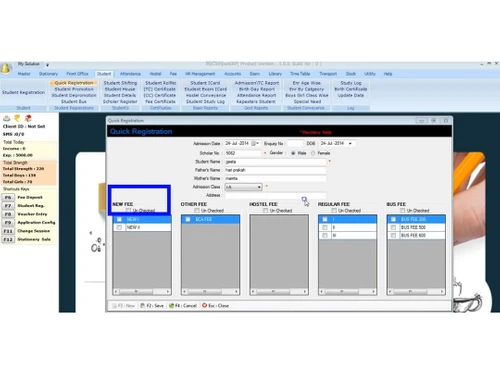The width and height of the screenshot is (500, 375).
Task: Open the Help tab
Action: [388, 74]
